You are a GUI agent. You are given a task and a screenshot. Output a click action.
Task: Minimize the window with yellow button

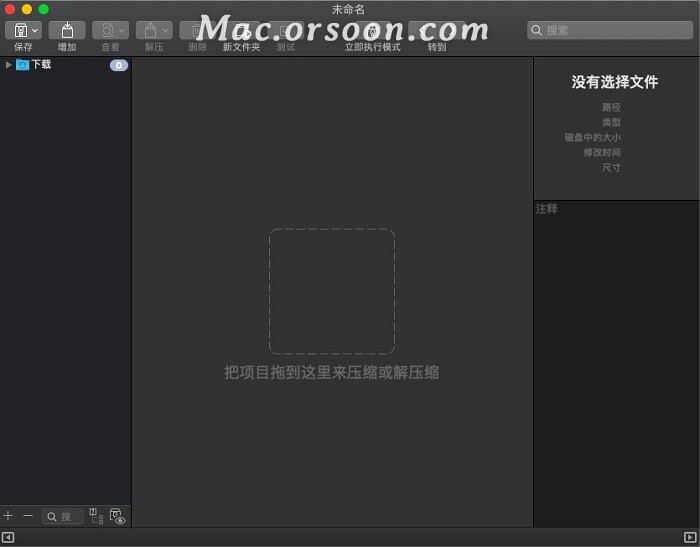click(x=27, y=9)
